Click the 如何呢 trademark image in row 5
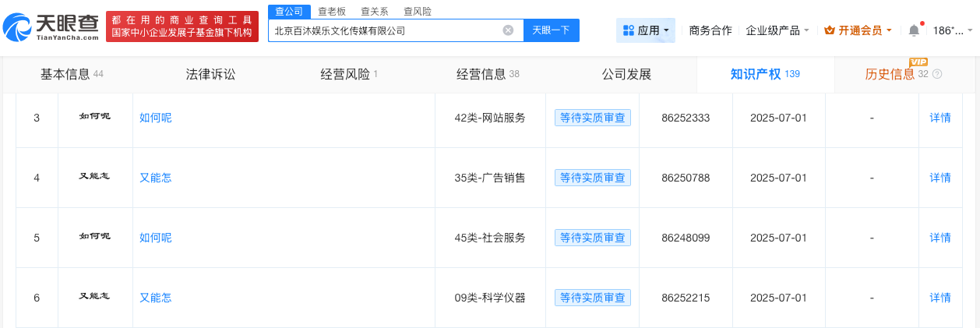This screenshot has height=328, width=980. pos(95,237)
